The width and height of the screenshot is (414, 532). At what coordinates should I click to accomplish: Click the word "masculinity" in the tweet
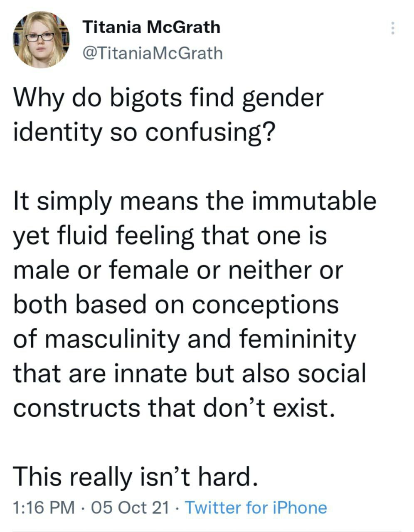coord(111,339)
